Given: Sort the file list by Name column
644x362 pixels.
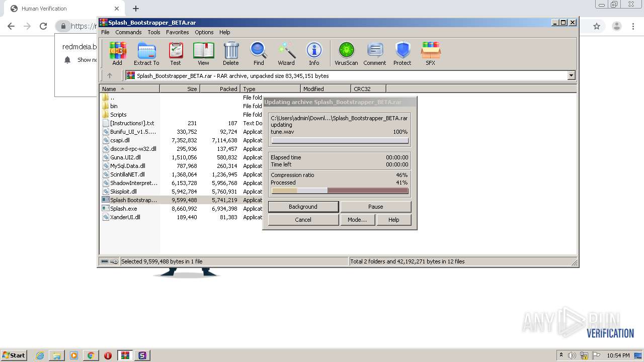Looking at the screenshot, I should tap(130, 89).
